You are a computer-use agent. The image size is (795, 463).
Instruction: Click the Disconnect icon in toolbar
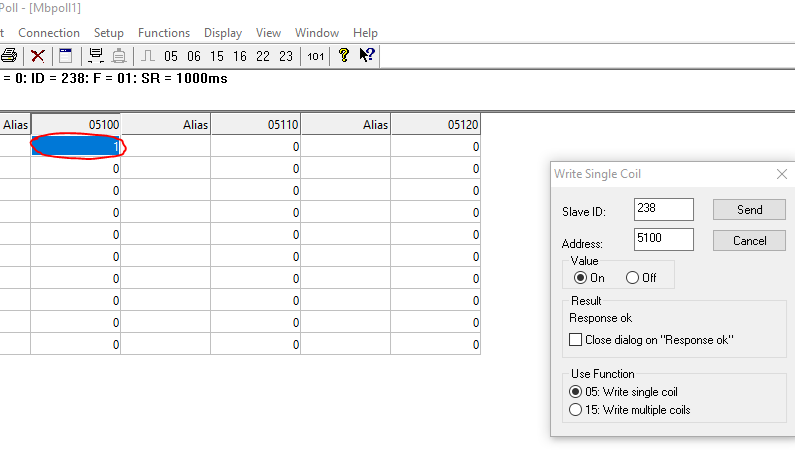coord(119,55)
